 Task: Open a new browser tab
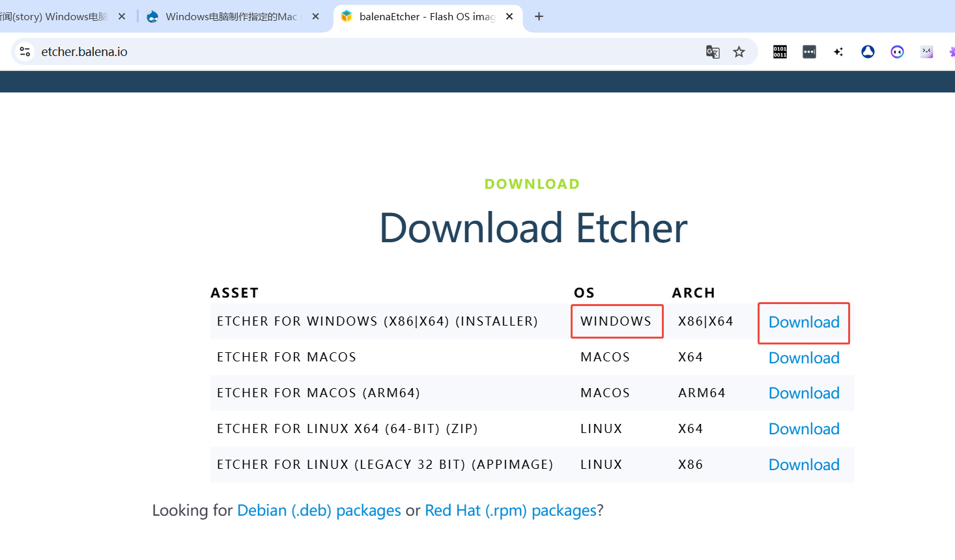click(x=539, y=16)
